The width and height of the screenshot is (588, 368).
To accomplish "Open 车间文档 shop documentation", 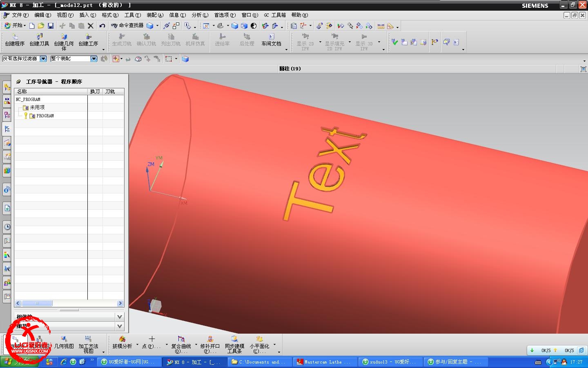I will pyautogui.click(x=272, y=40).
